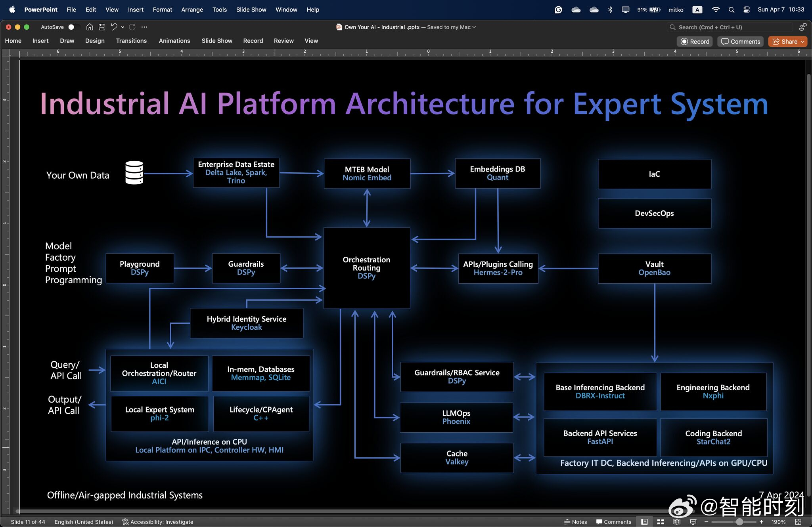Select the DevSecOps box
Viewport: 812px width, 527px height.
(x=654, y=213)
